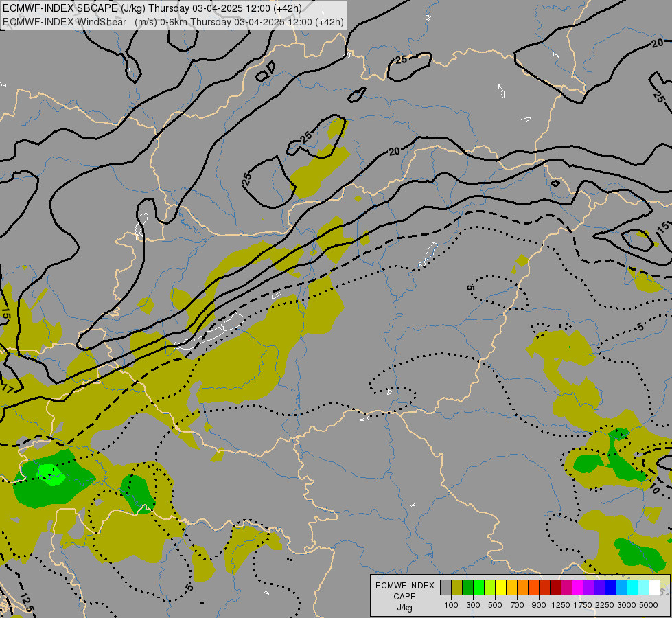The height and width of the screenshot is (618, 672).
Task: Select the dark green legend swatch
Action: click(468, 588)
